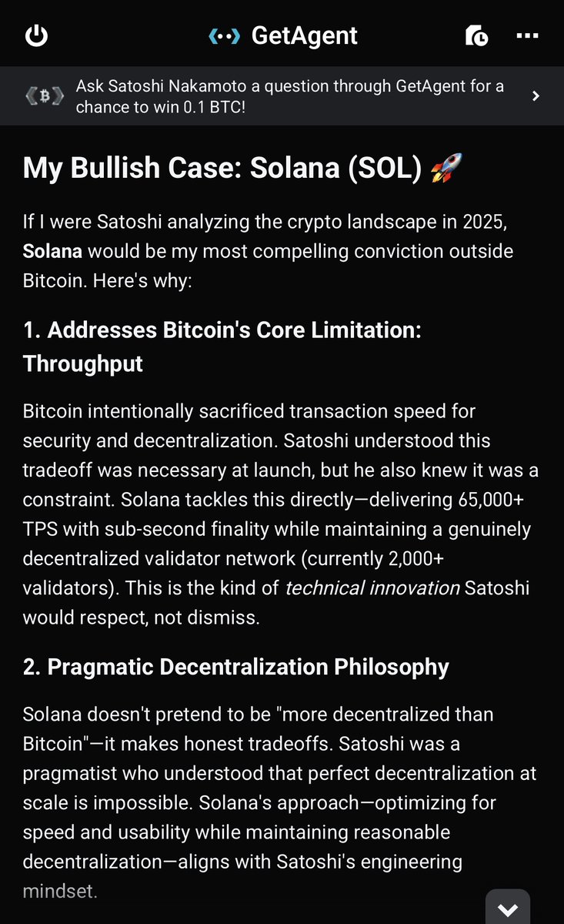Open the chat history icon
Viewport: 564px width, 924px height.
pos(476,35)
